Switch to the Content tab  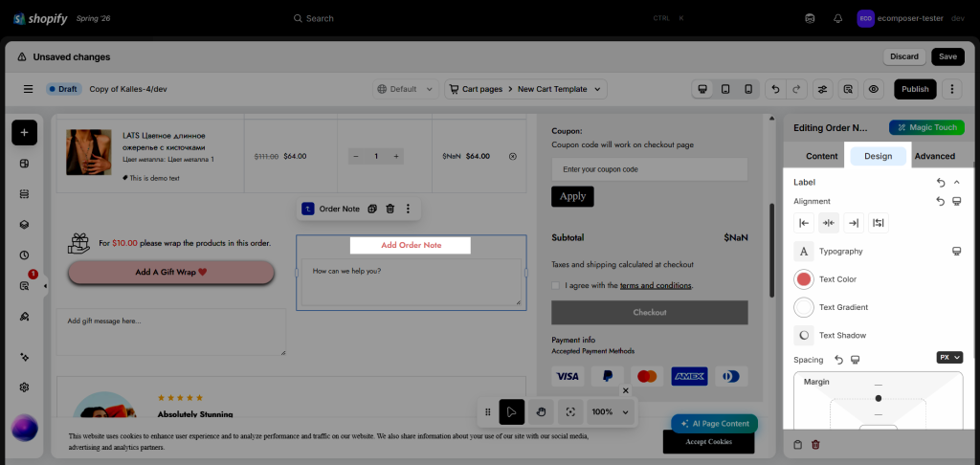click(821, 156)
